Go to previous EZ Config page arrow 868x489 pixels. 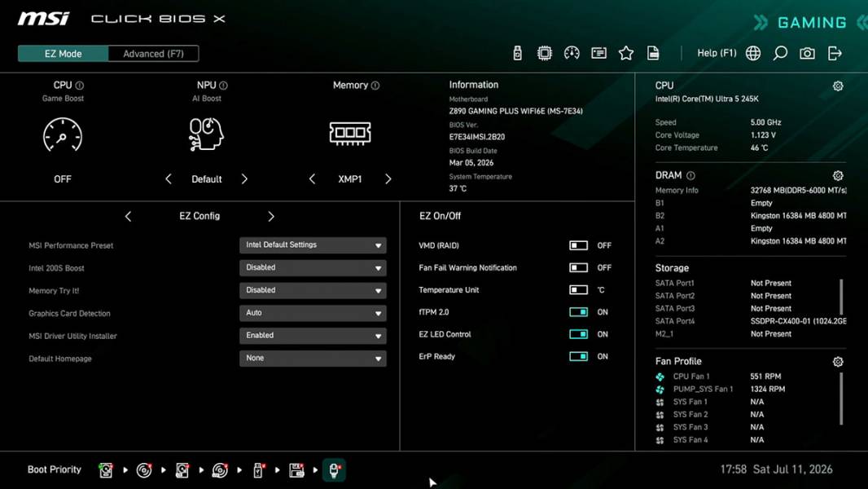click(x=129, y=217)
